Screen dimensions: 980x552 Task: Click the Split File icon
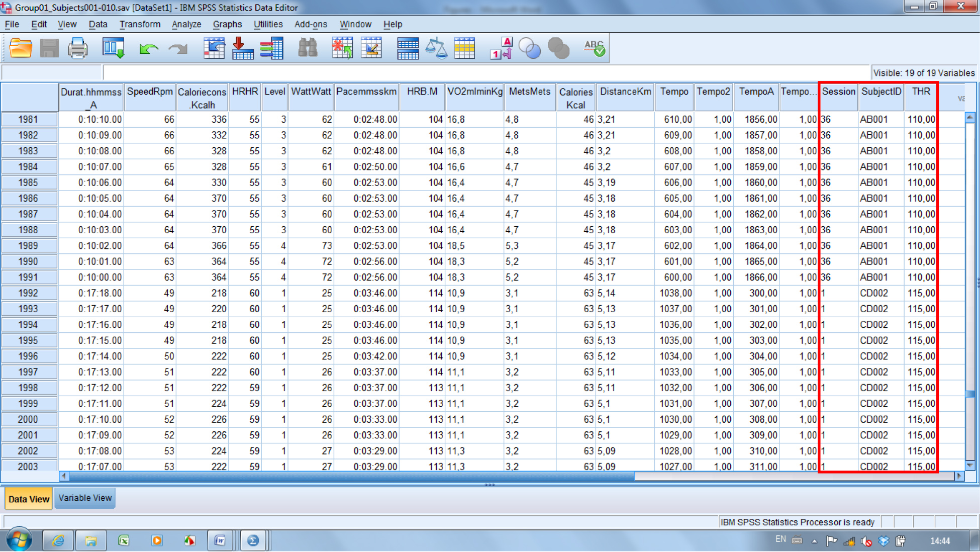(408, 49)
